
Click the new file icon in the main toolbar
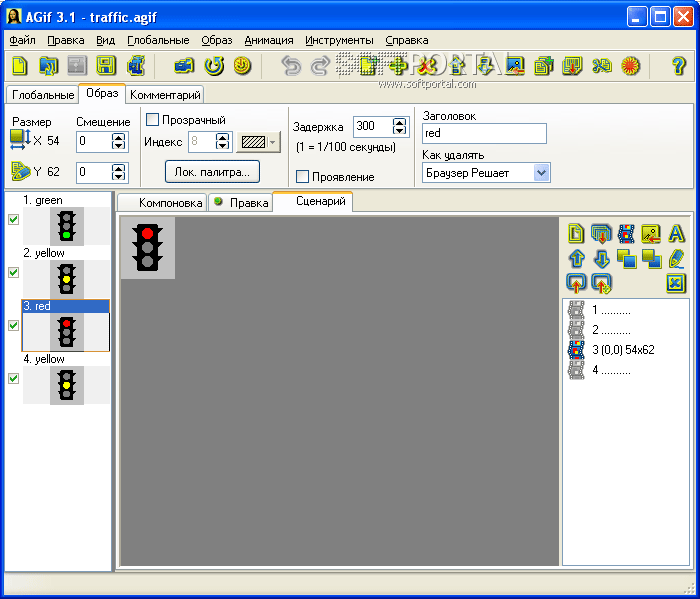click(x=20, y=66)
